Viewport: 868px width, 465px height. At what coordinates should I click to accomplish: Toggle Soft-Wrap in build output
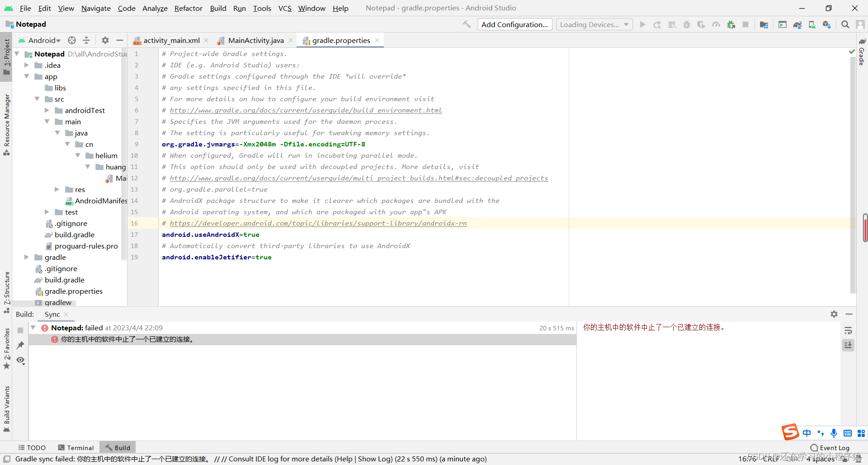point(848,330)
